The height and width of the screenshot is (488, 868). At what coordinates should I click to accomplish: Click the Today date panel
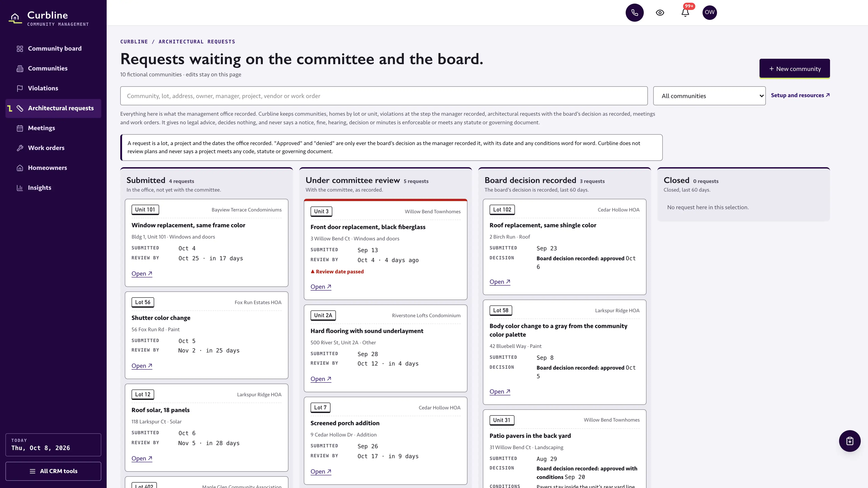[x=53, y=445]
